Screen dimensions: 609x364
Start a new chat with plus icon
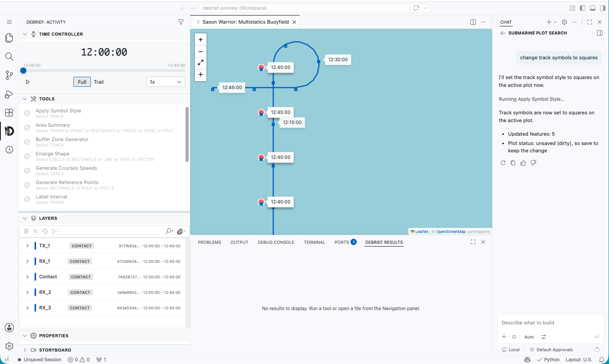pos(549,22)
